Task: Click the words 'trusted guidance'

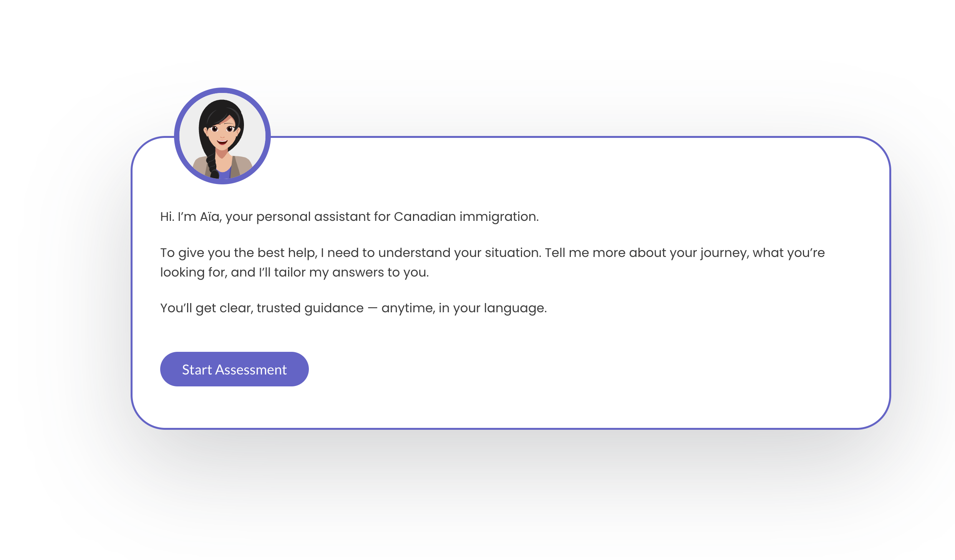Action: point(310,308)
